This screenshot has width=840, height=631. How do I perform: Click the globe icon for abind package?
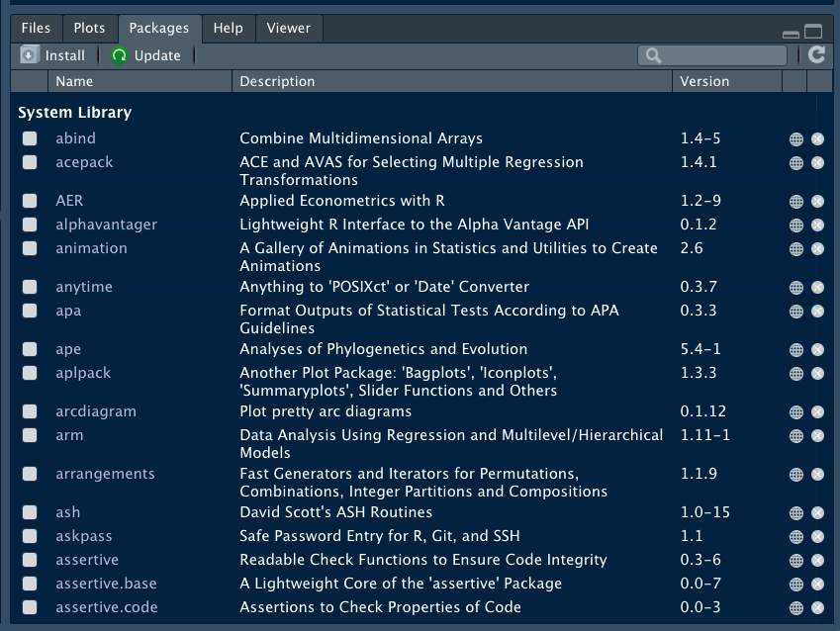tap(795, 139)
